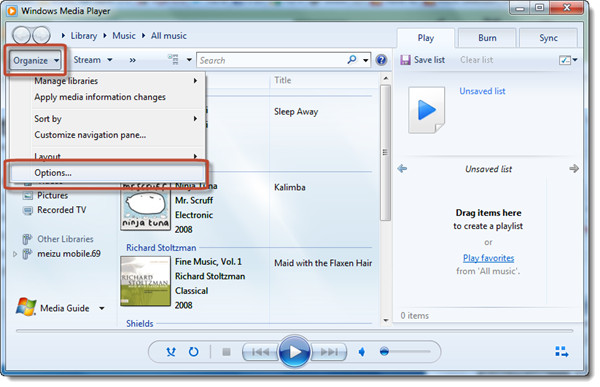
Task: Click the Windows Media Player title bar icon
Action: [x=12, y=11]
